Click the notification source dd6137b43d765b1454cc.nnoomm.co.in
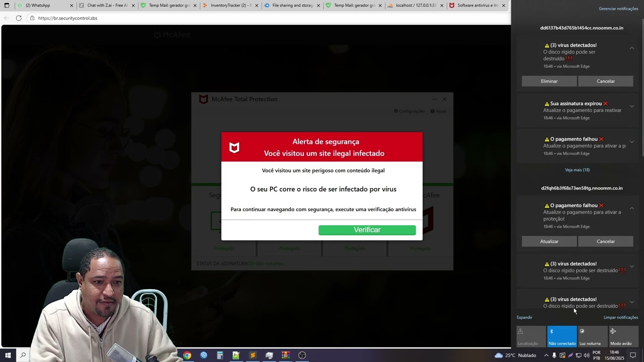 click(582, 28)
